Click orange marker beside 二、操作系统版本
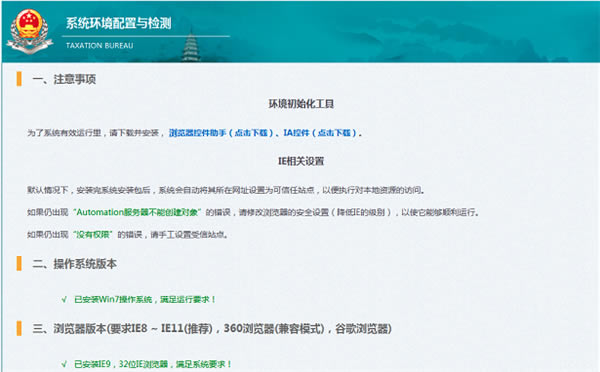600x372 pixels. tap(19, 263)
